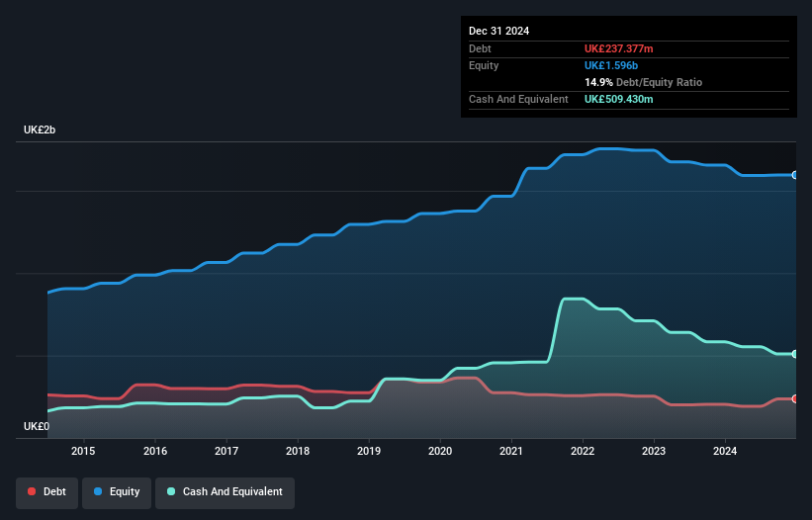
Task: Click the UK£509.430m cash value
Action: coord(619,99)
